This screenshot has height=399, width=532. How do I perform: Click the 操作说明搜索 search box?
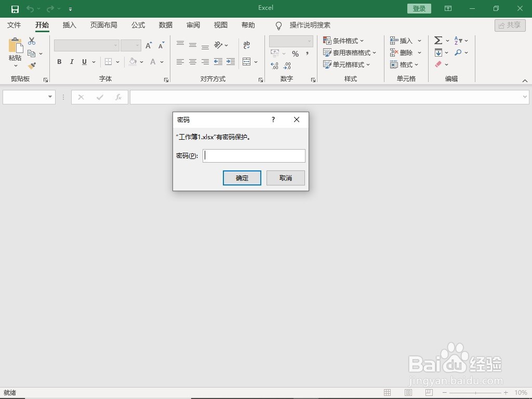(x=310, y=25)
